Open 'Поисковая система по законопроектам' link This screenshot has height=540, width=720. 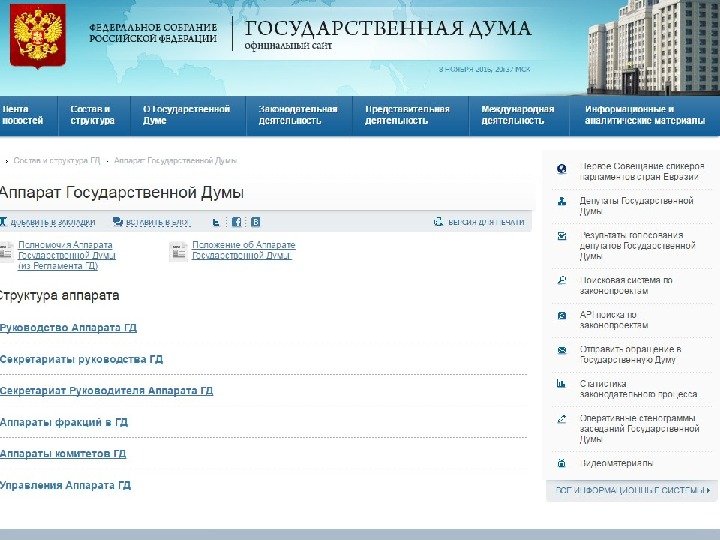[x=625, y=285]
